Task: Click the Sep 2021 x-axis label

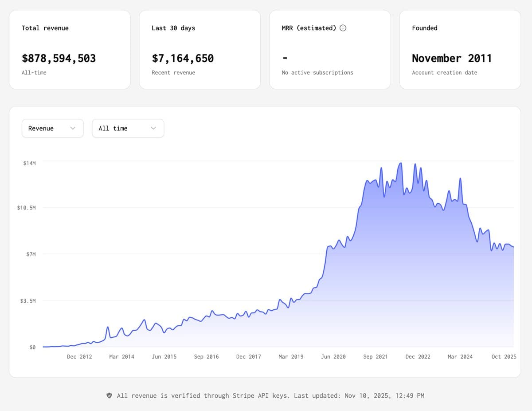Action: 376,356
